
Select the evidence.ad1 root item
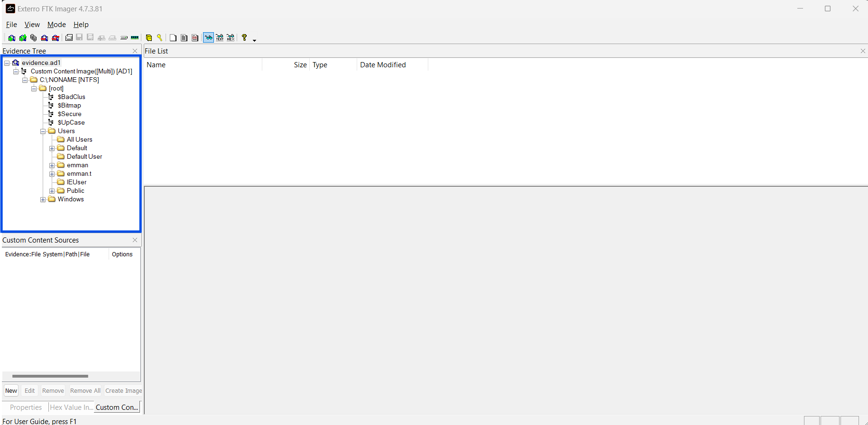click(41, 63)
